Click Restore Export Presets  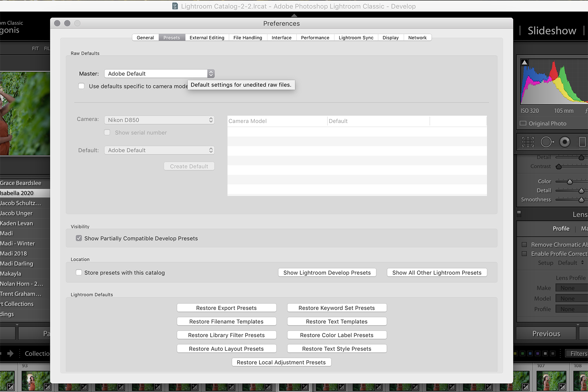226,308
